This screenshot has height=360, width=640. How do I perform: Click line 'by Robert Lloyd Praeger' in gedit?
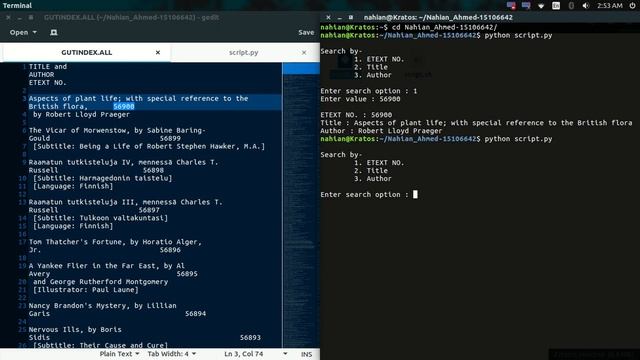[x=81, y=115]
